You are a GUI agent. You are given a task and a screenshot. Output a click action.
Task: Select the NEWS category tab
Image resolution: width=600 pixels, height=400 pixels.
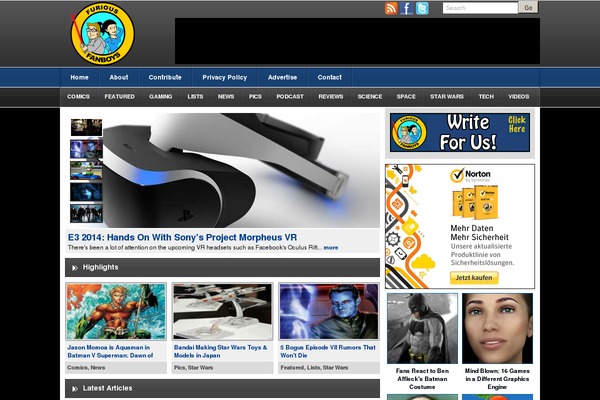click(226, 97)
